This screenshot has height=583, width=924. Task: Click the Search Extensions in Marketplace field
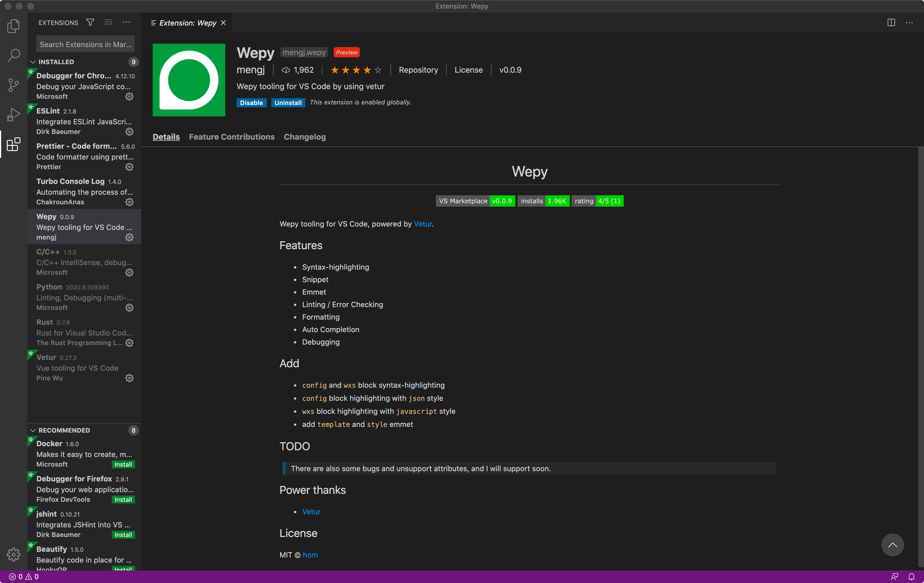click(x=85, y=45)
